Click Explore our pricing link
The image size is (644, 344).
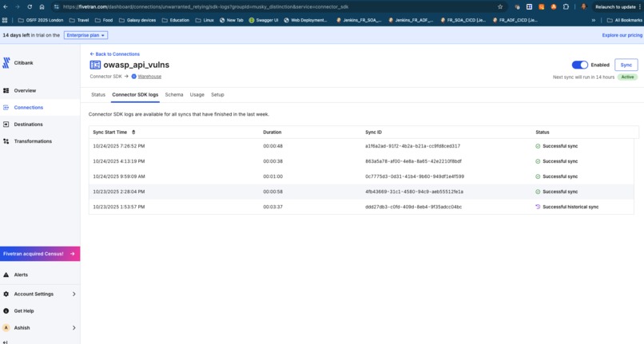pyautogui.click(x=622, y=35)
